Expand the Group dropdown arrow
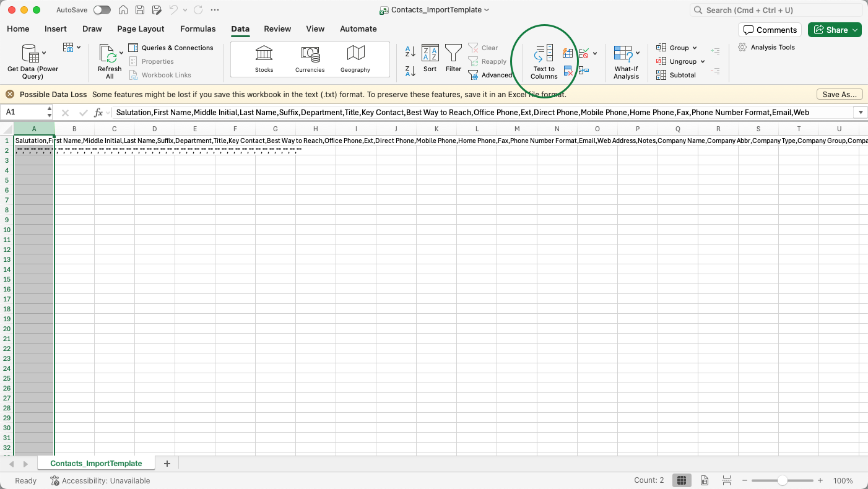 click(695, 48)
